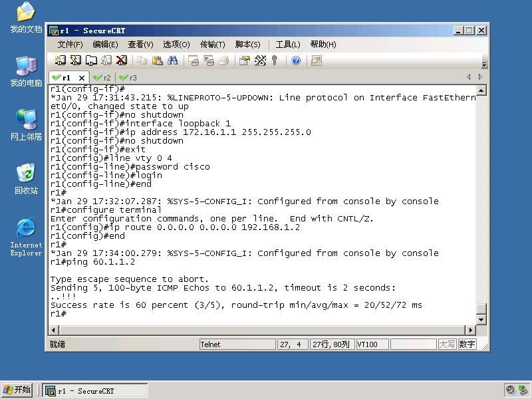Click the interface loopback 1 line
This screenshot has height=399, width=532.
click(x=140, y=124)
